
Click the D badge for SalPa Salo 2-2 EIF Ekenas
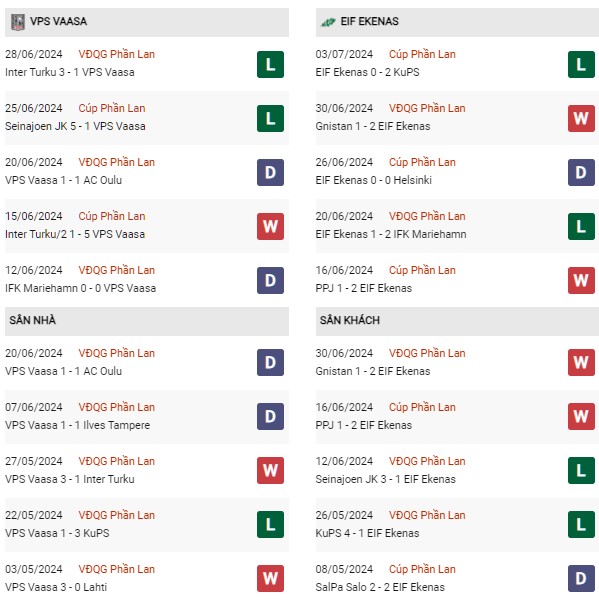(581, 578)
